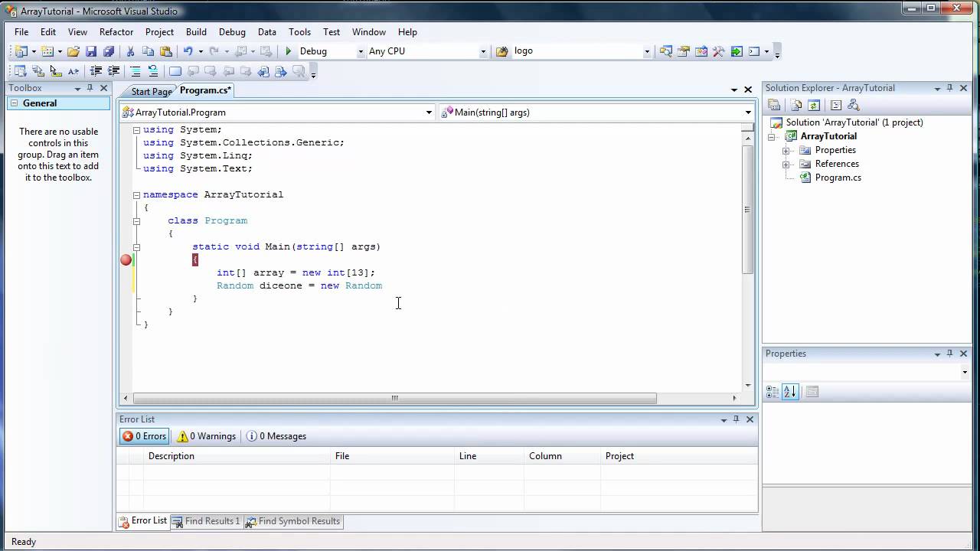This screenshot has height=551, width=980.
Task: Open the Toolbox via hammer-wrench icon
Action: point(719,51)
